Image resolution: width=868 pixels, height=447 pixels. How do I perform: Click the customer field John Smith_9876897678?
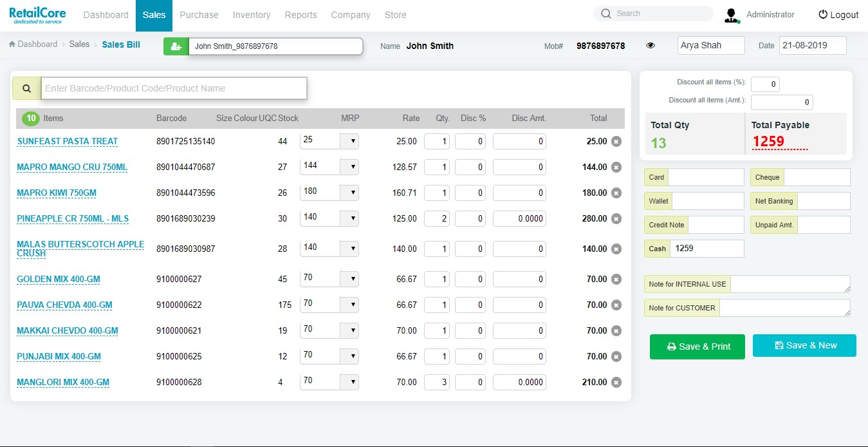(x=276, y=46)
